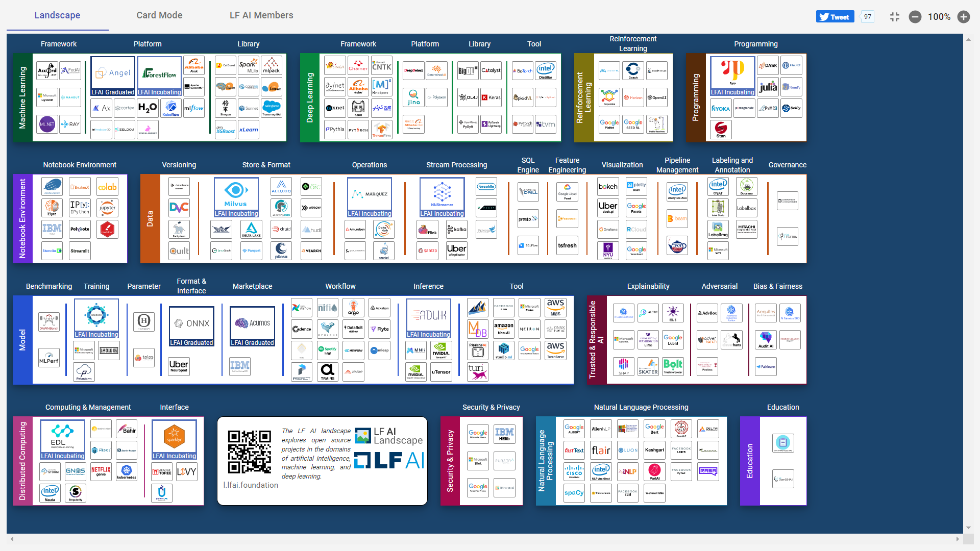This screenshot has height=551, width=980.
Task: Click the julia programming icon
Action: 768,87
